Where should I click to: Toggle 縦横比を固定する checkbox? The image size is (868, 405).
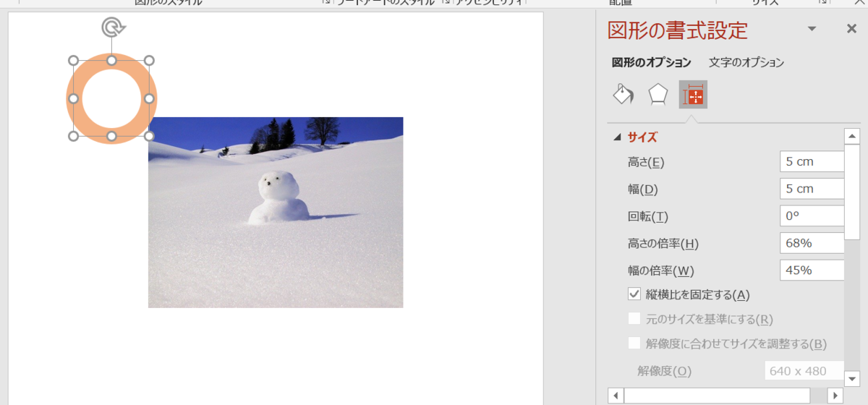pos(634,294)
